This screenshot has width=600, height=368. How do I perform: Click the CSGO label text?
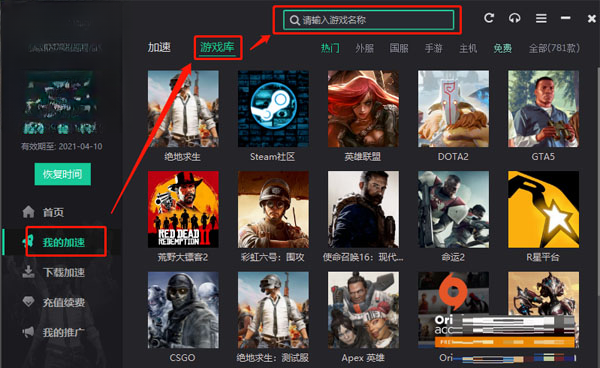pyautogui.click(x=183, y=358)
